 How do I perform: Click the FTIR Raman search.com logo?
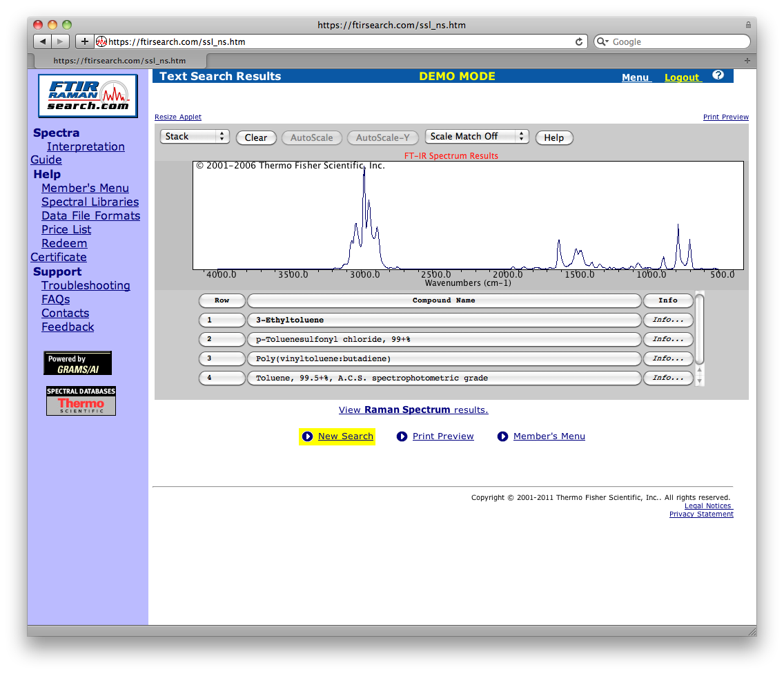click(88, 95)
